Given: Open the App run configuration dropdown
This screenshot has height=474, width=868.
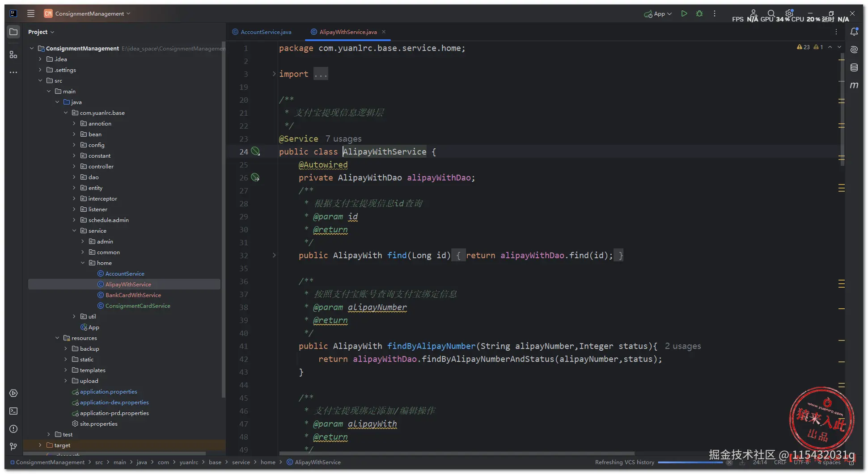Looking at the screenshot, I should pyautogui.click(x=658, y=14).
